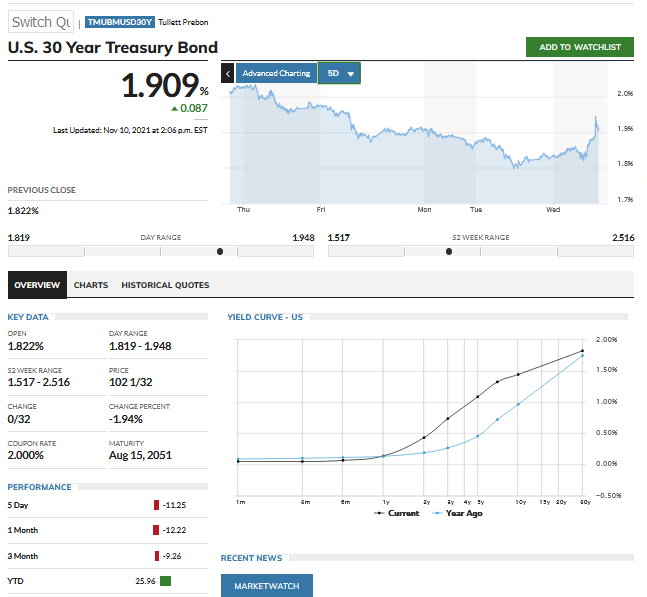Open Advanced Charting

[276, 73]
